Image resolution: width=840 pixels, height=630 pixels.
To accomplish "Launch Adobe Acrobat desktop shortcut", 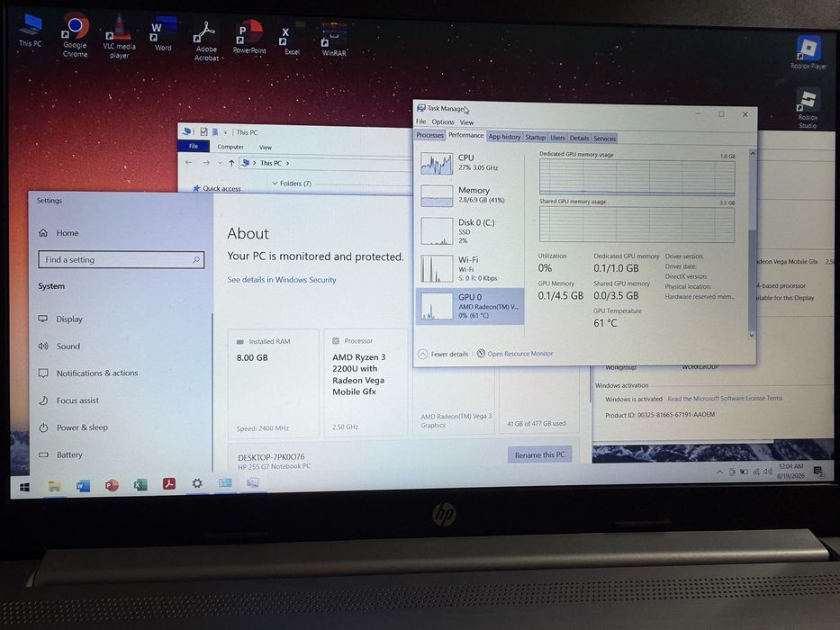I will pos(206,40).
